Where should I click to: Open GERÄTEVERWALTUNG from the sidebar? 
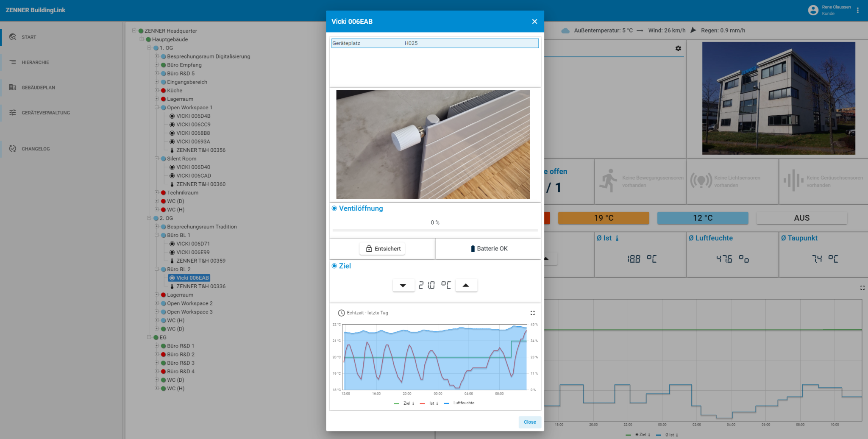click(x=45, y=113)
